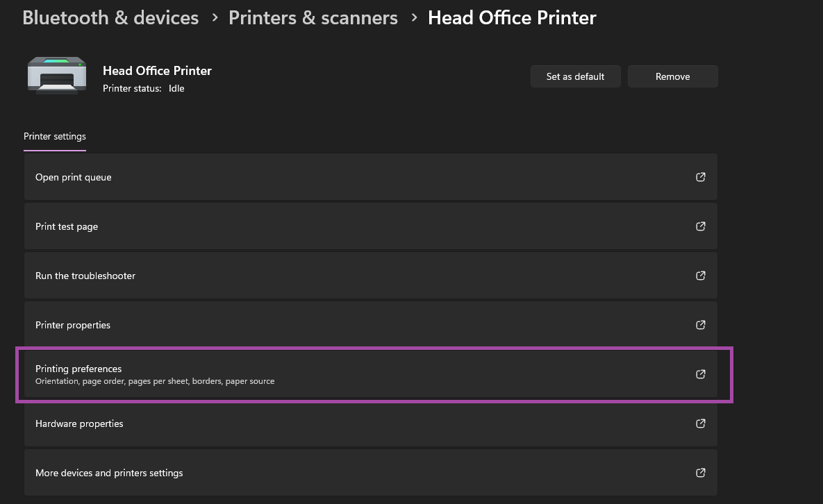Click the external link icon for Open print queue
The width and height of the screenshot is (823, 504).
(700, 177)
